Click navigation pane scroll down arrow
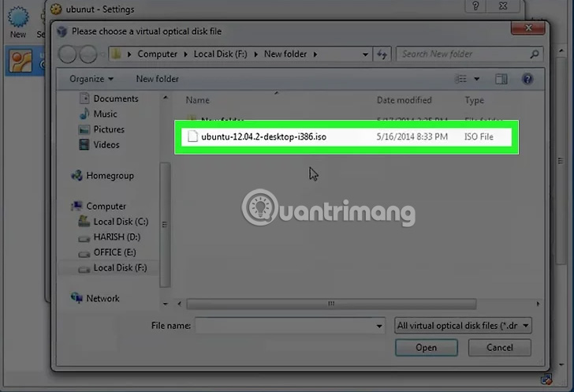The width and height of the screenshot is (574, 392). (x=166, y=304)
